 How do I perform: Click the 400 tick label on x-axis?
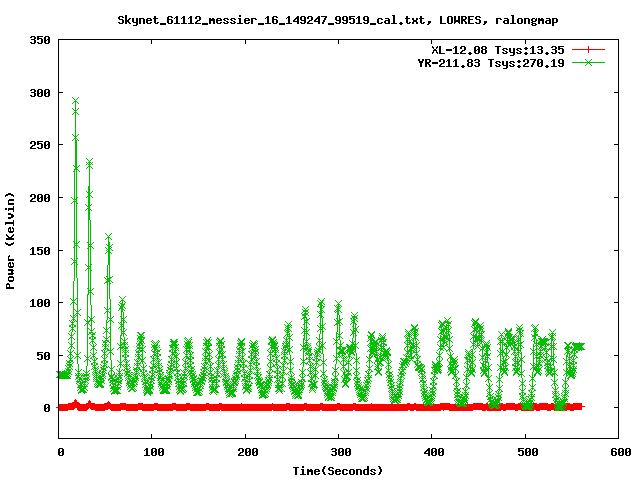click(432, 452)
